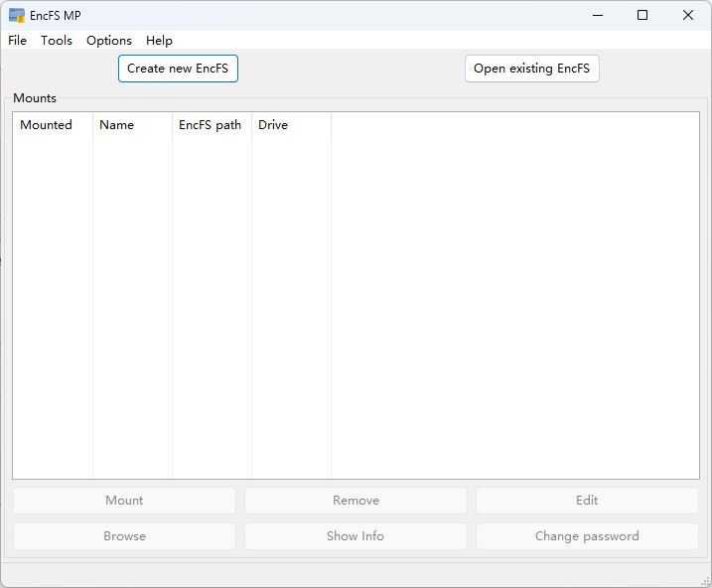Viewport: 712px width, 588px height.
Task: Click the Remove button
Action: click(356, 501)
